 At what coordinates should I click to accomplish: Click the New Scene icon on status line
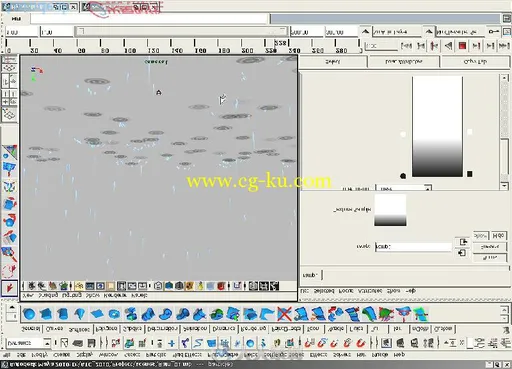click(64, 343)
